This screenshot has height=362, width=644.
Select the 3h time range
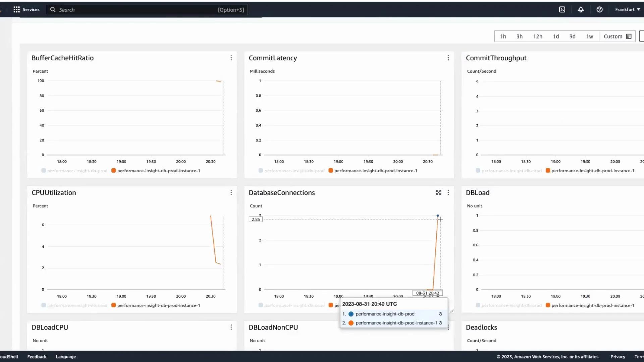[519, 37]
